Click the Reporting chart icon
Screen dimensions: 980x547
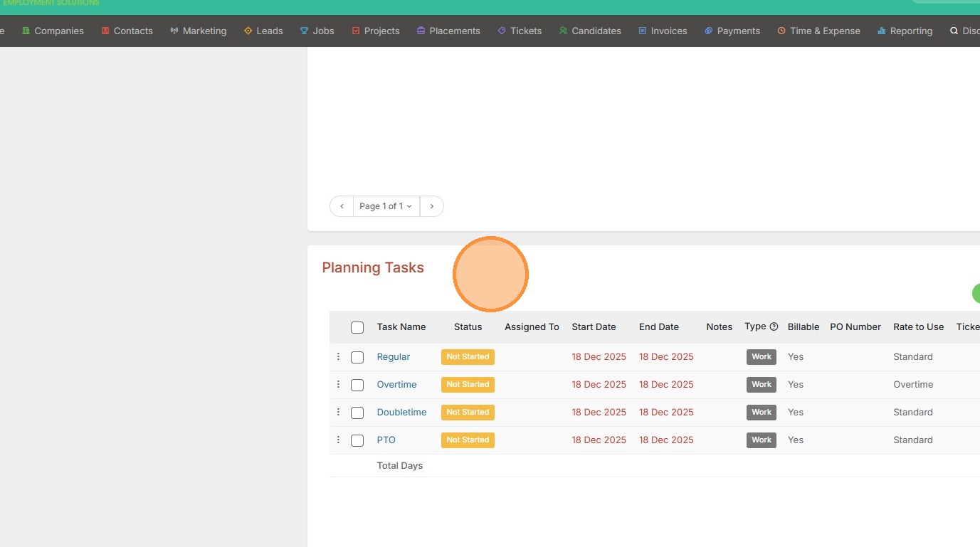coord(882,31)
